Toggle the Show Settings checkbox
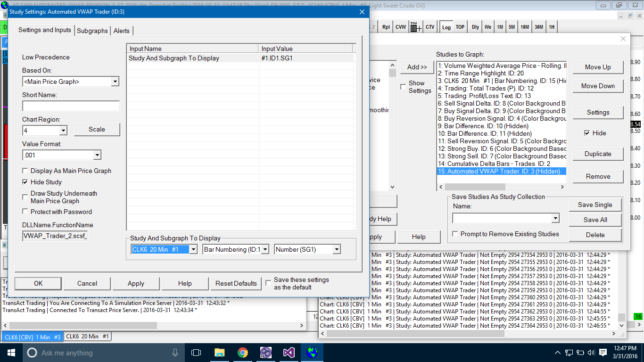 click(403, 87)
